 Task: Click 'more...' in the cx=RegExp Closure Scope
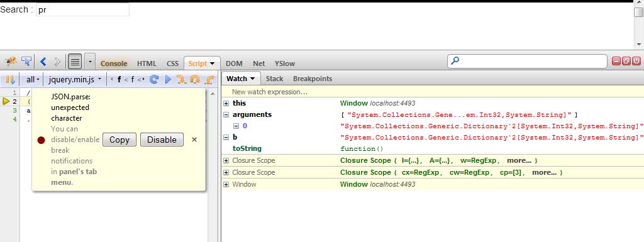pyautogui.click(x=544, y=172)
